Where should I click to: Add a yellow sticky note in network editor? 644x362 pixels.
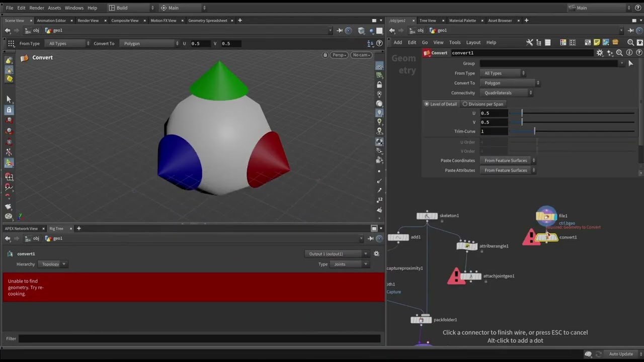pos(597,43)
